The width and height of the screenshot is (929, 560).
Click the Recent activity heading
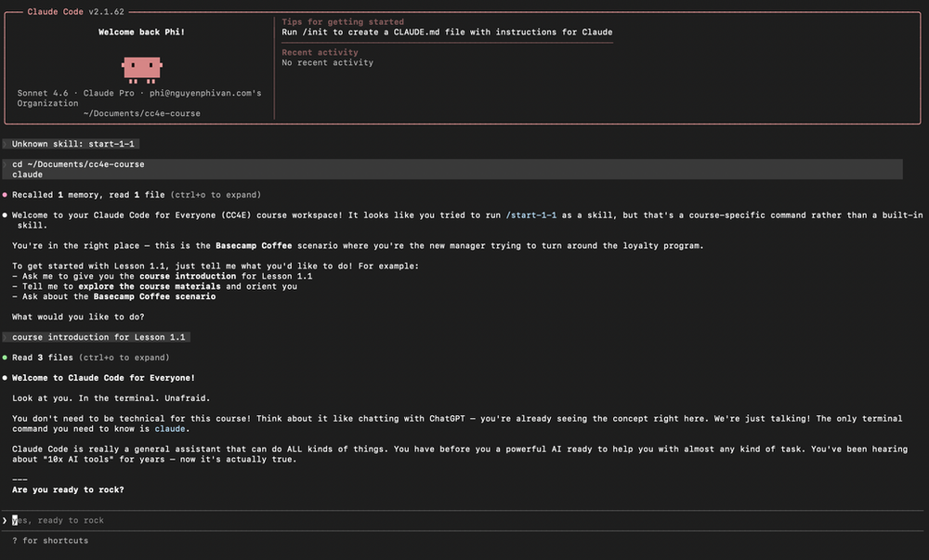click(x=320, y=52)
